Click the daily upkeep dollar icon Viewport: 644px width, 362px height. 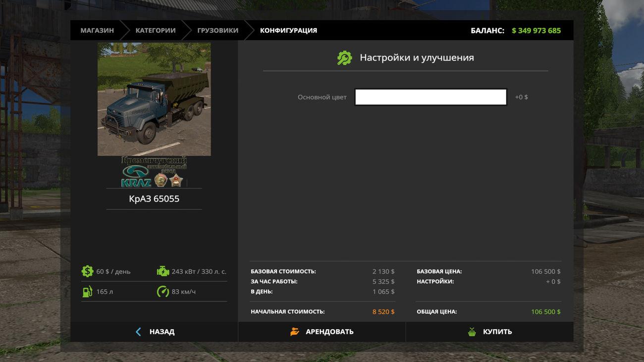coord(87,271)
